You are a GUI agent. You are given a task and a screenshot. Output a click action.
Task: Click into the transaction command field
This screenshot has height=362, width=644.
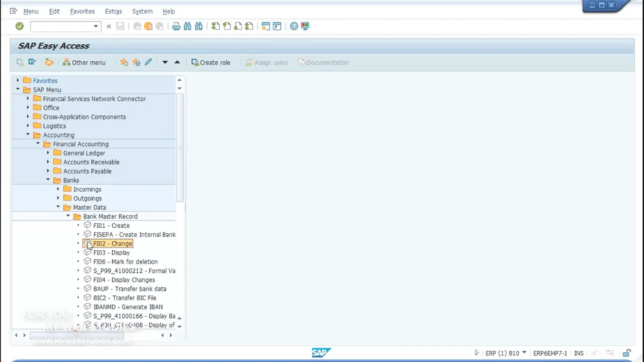tap(61, 26)
